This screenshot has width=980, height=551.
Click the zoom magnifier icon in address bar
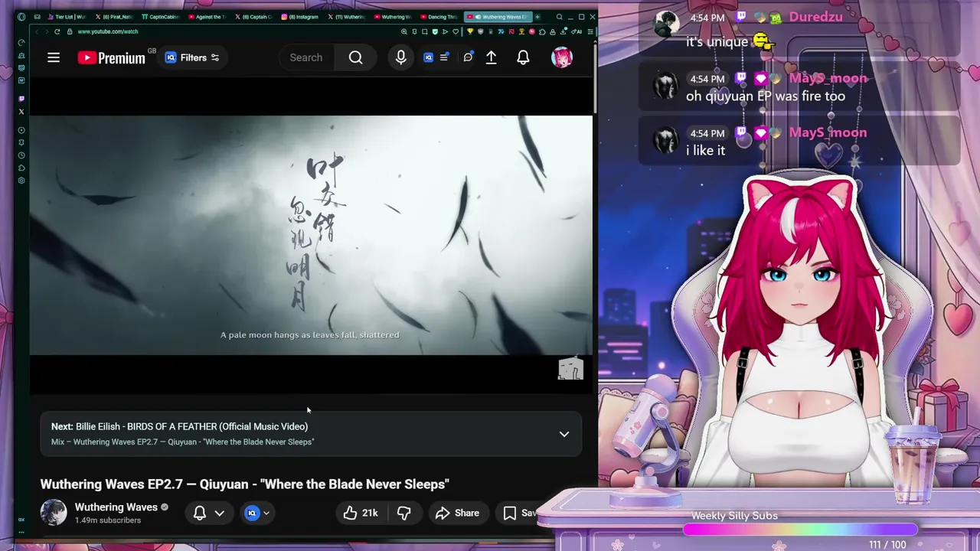(x=404, y=31)
